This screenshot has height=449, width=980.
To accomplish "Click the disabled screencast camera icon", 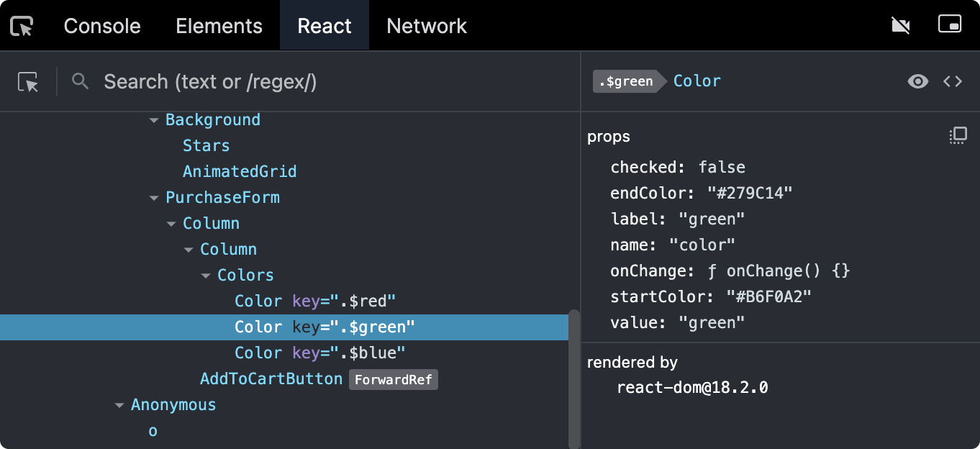I will pos(900,26).
